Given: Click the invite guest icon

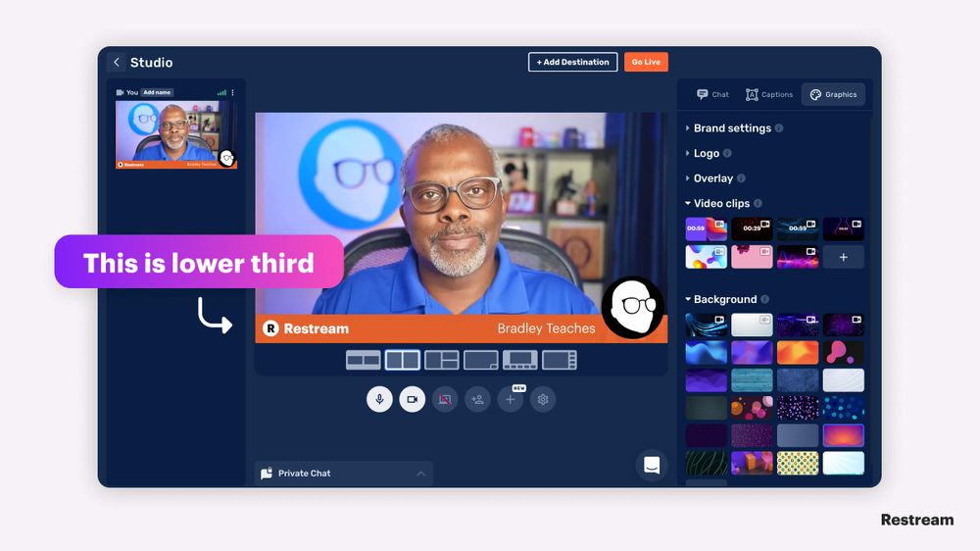Looking at the screenshot, I should [x=477, y=399].
